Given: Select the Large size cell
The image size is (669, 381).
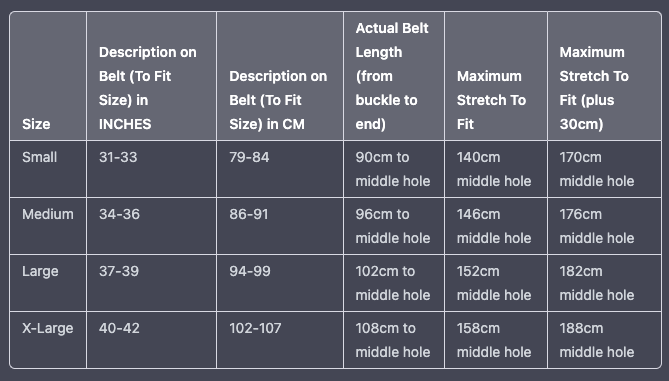Looking at the screenshot, I should point(48,283).
